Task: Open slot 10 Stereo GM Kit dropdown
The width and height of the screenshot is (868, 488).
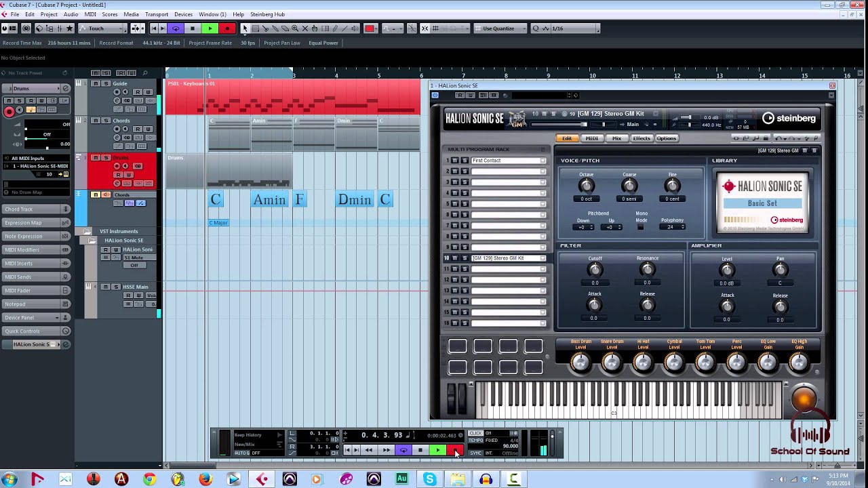Action: coord(542,258)
